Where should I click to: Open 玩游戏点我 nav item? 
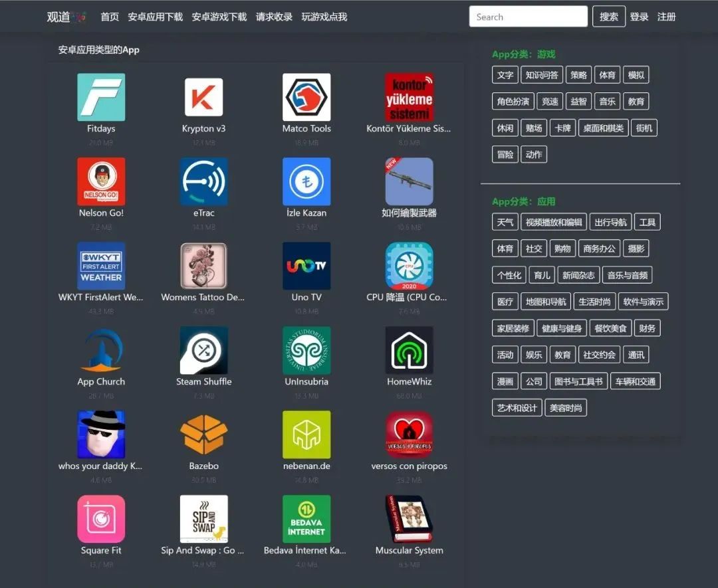tap(324, 17)
